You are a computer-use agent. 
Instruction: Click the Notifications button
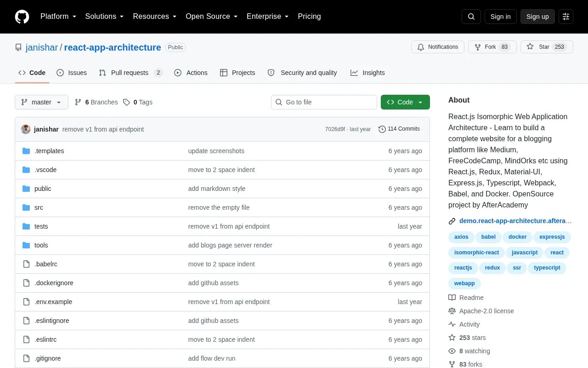click(438, 47)
